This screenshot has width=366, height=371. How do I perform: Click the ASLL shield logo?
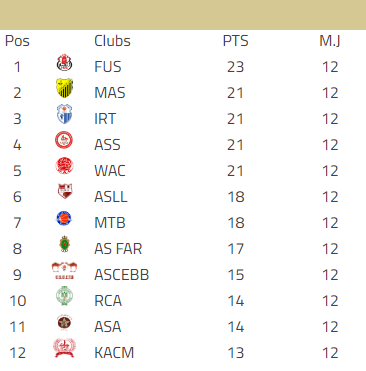coord(65,191)
